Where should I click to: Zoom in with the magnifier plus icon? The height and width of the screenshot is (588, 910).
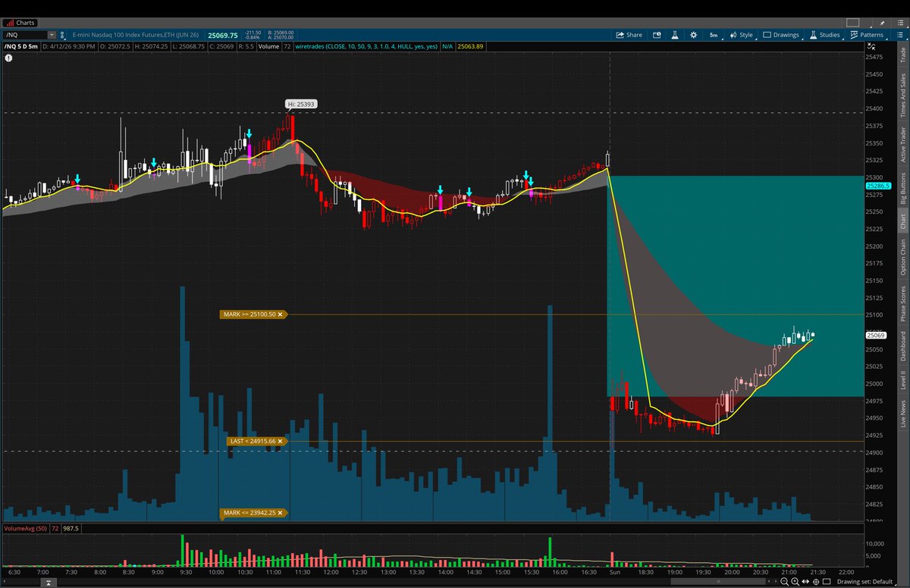point(795,582)
